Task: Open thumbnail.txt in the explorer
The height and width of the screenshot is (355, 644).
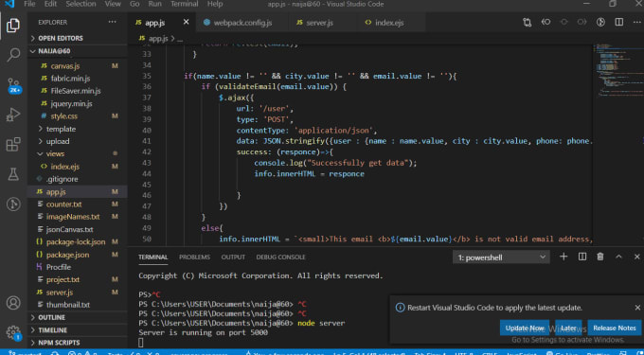Action: 68,305
